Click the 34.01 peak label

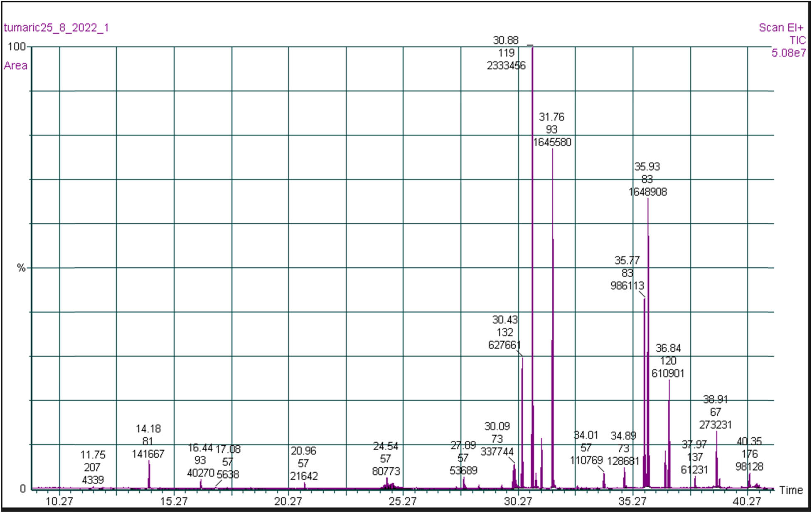pos(586,435)
